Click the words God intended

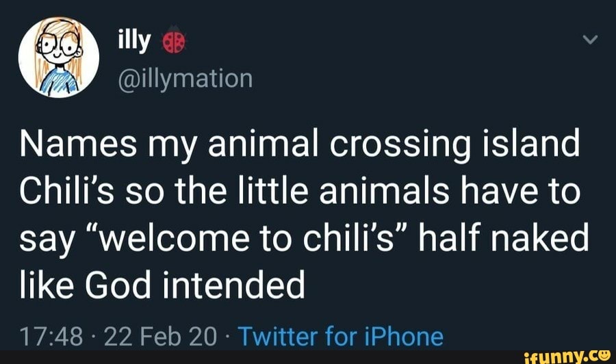click(194, 284)
